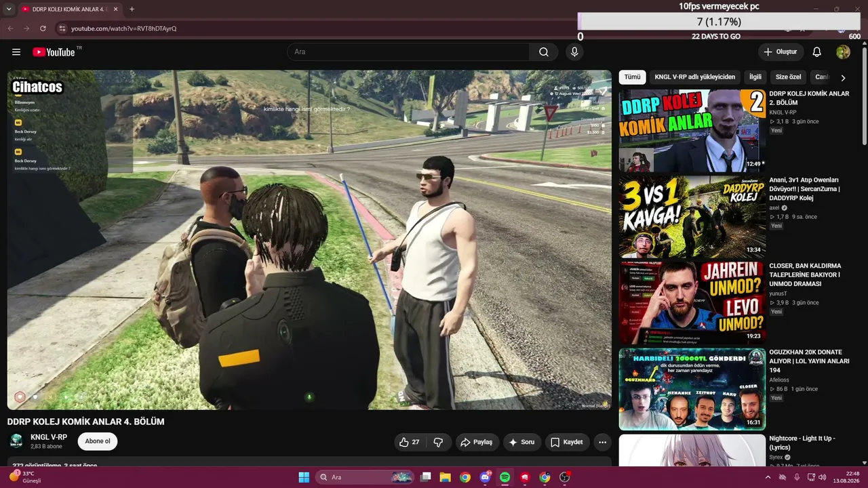Open the Windows Start menu
Viewport: 868px width, 488px height.
(304, 477)
